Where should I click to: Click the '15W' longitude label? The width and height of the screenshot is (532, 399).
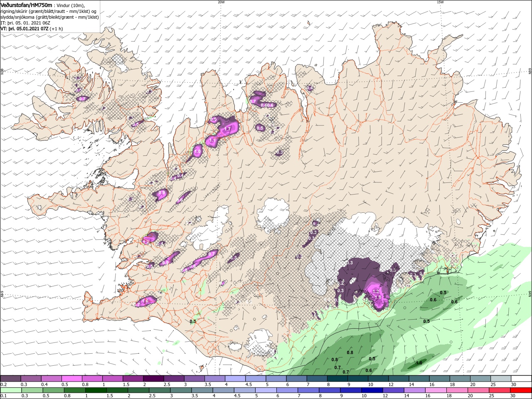pyautogui.click(x=440, y=2)
